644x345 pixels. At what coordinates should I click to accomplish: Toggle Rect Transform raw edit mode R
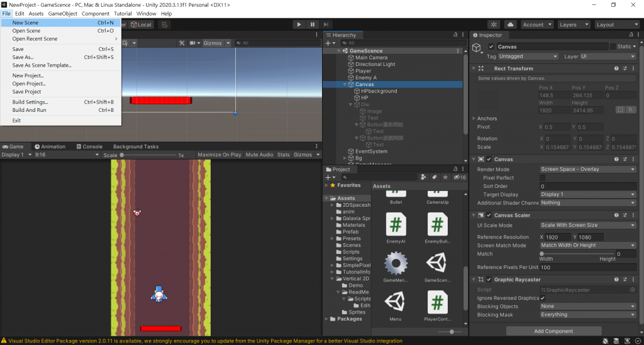coord(631,109)
